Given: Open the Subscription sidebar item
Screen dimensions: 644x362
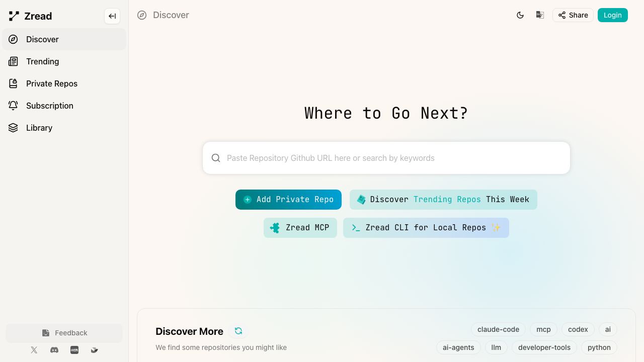Looking at the screenshot, I should (64, 106).
